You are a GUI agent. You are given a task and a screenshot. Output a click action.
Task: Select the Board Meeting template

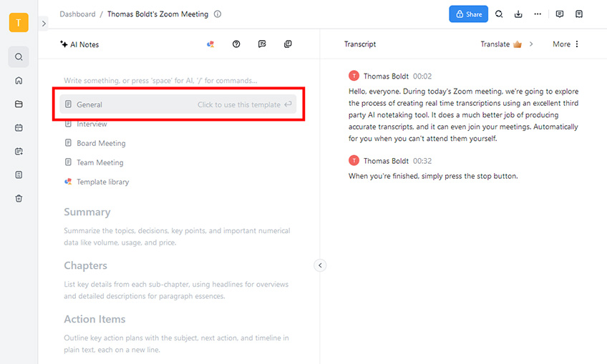click(101, 143)
